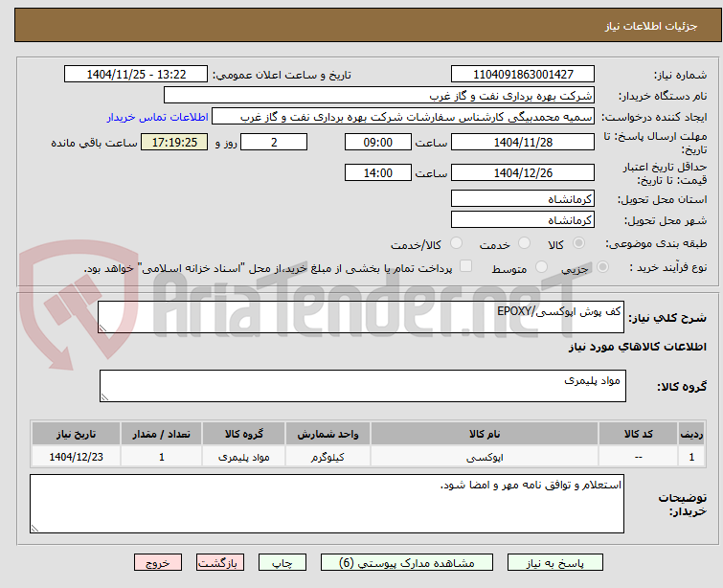Click the deadline time field 09:00
The height and width of the screenshot is (588, 723).
click(378, 142)
